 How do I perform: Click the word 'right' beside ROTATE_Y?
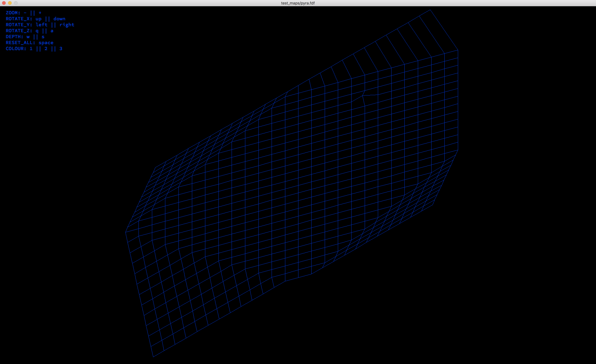click(67, 25)
